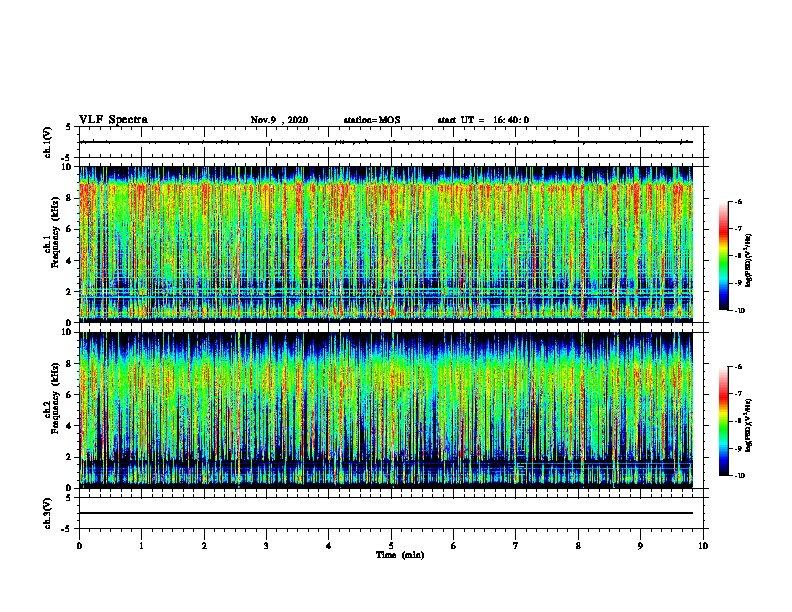Click time axis tick label "5"

(x=391, y=546)
